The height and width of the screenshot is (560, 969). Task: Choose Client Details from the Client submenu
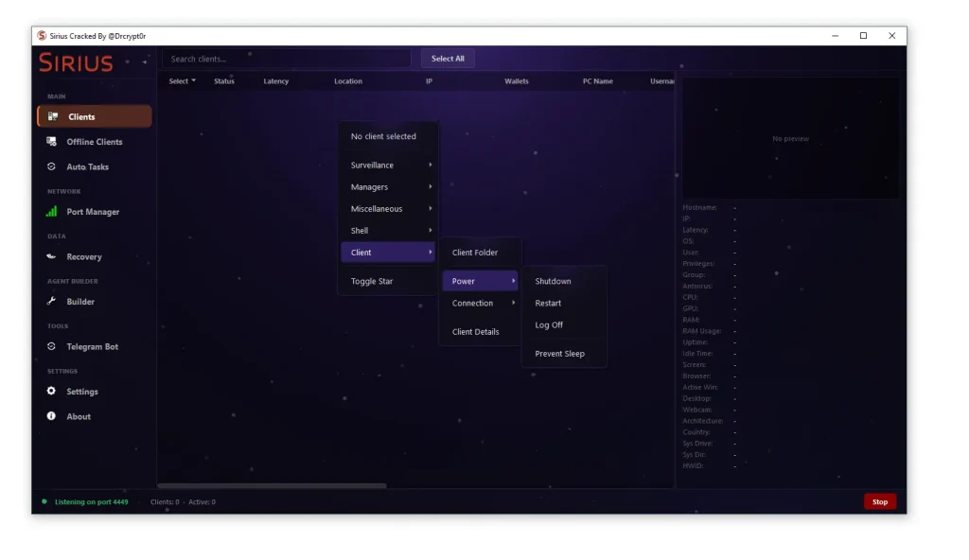point(475,332)
